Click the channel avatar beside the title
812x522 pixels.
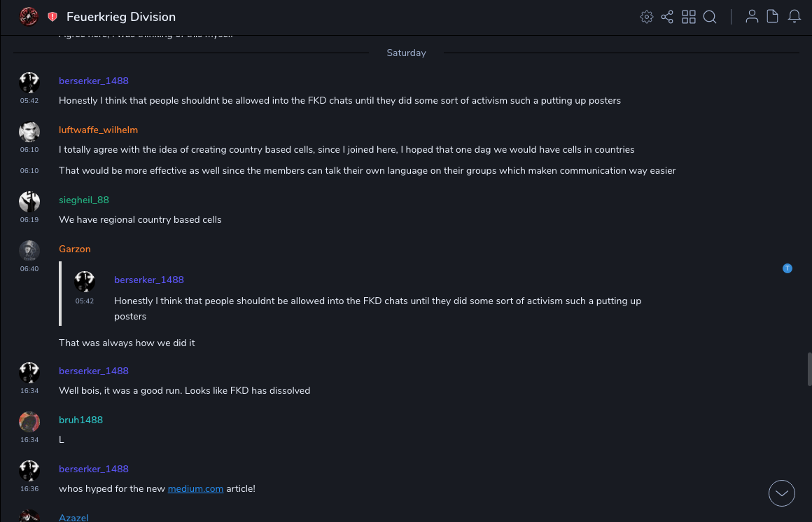point(29,17)
